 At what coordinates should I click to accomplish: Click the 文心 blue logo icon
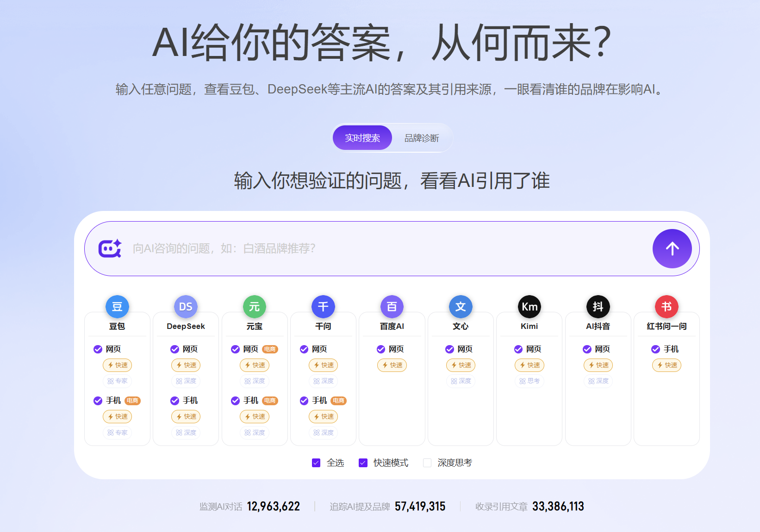[x=461, y=307]
